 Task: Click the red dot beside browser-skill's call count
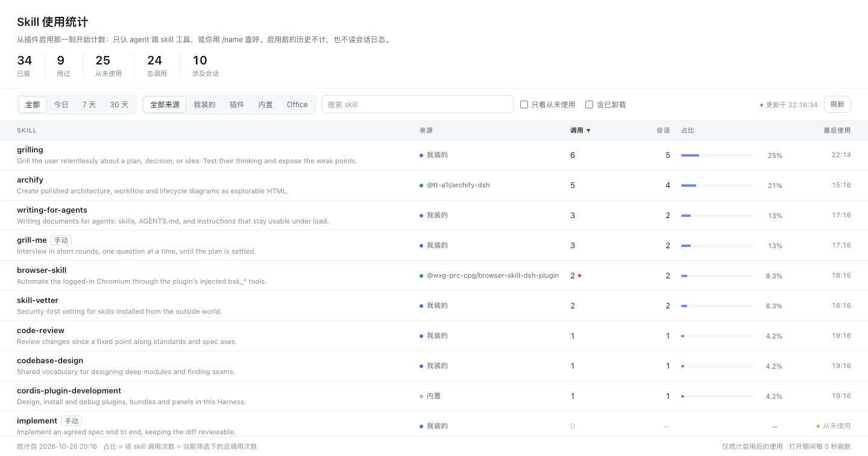(x=579, y=276)
